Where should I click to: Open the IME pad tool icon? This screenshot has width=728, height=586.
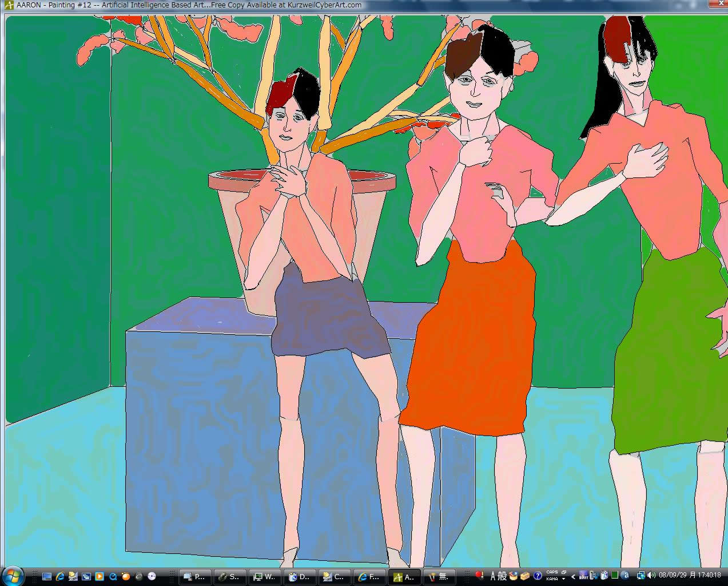[513, 576]
